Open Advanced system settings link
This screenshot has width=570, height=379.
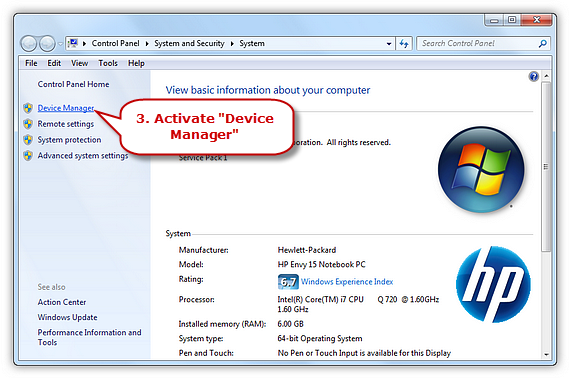[x=83, y=156]
